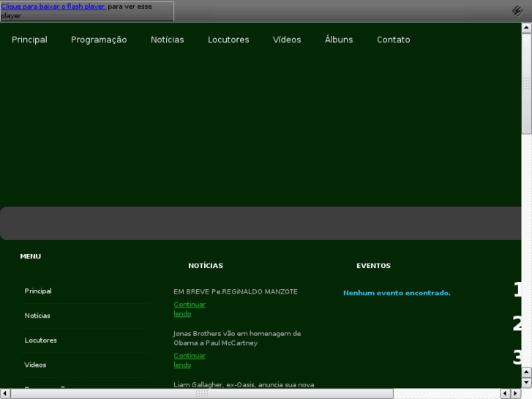This screenshot has width=532, height=399.
Task: Click the vertical scrollbar up arrow
Action: pos(527,28)
